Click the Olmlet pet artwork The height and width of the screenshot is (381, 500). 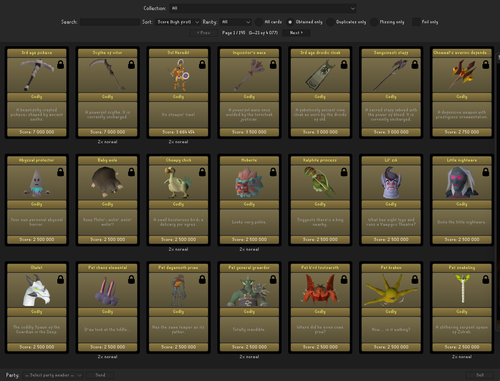[x=36, y=290]
